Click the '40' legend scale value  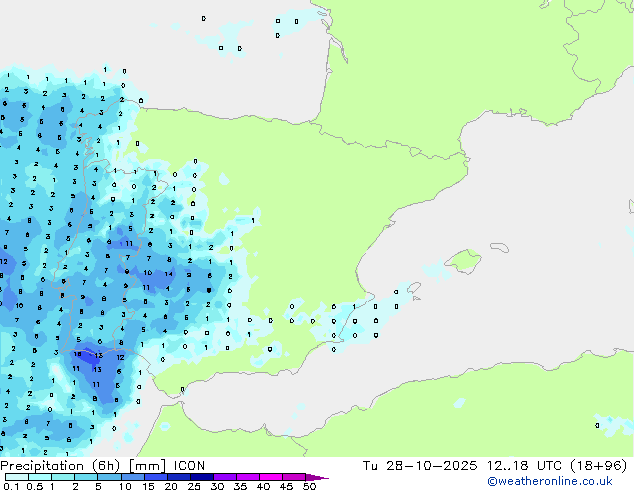[263, 486]
